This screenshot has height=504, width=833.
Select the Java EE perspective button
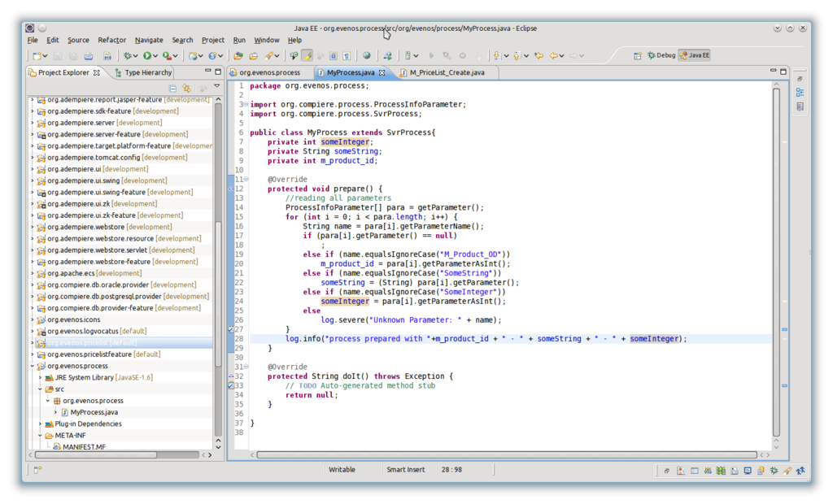coord(695,55)
